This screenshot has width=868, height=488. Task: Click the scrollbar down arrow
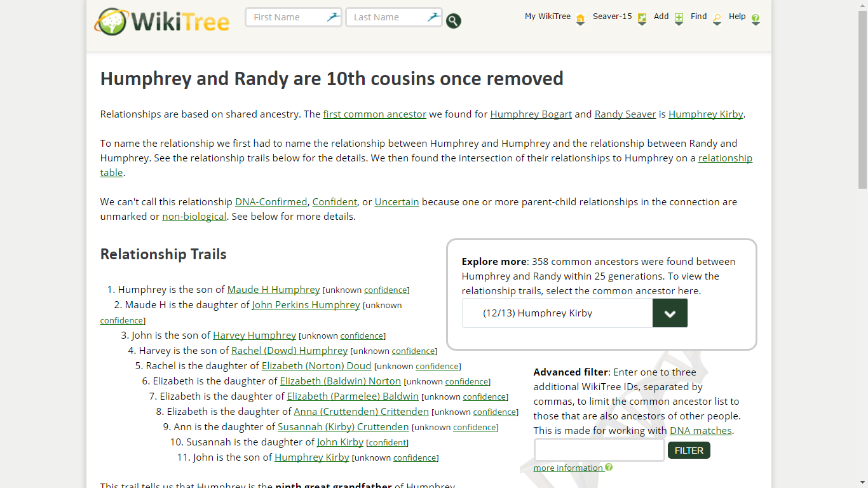(x=862, y=483)
